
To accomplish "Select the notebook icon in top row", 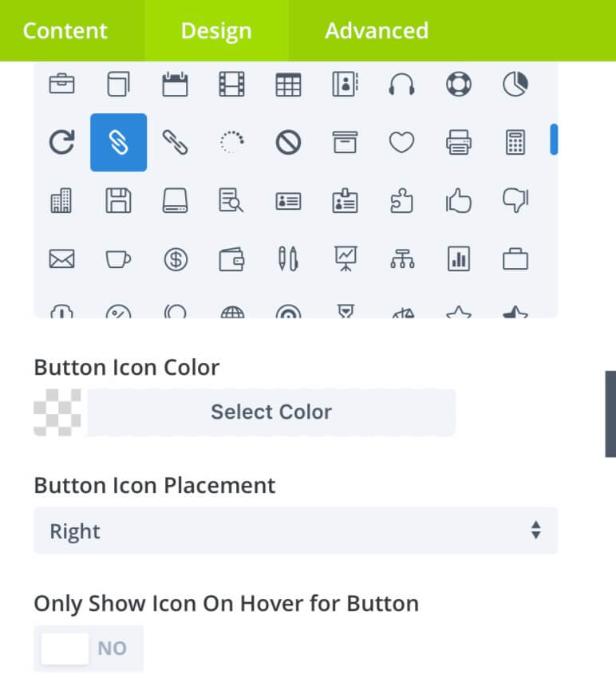I will [119, 84].
